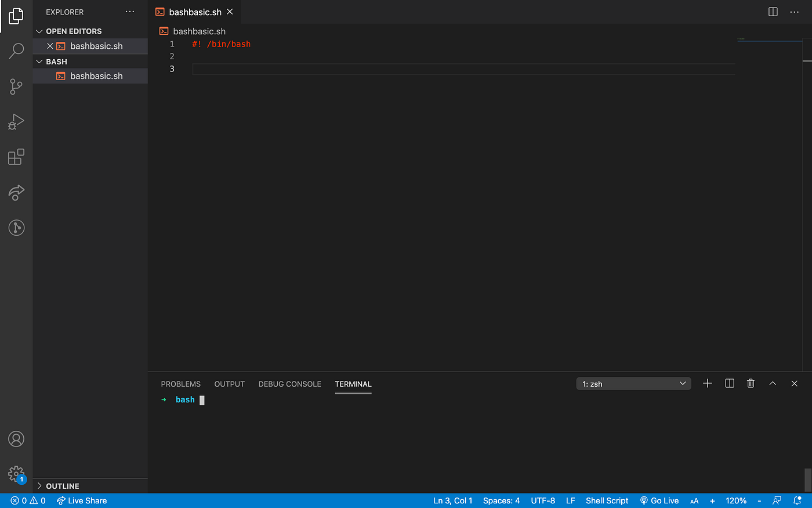The image size is (812, 508).
Task: Change end of line via LF
Action: coord(571,500)
